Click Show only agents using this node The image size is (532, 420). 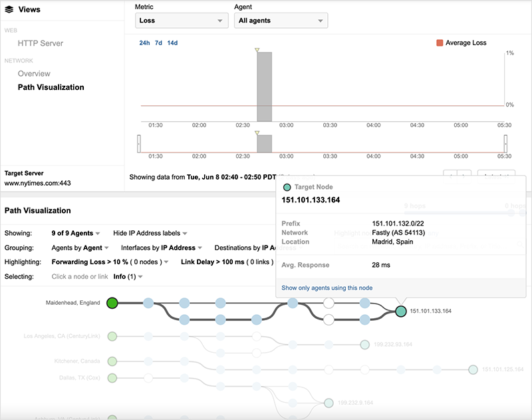[327, 288]
